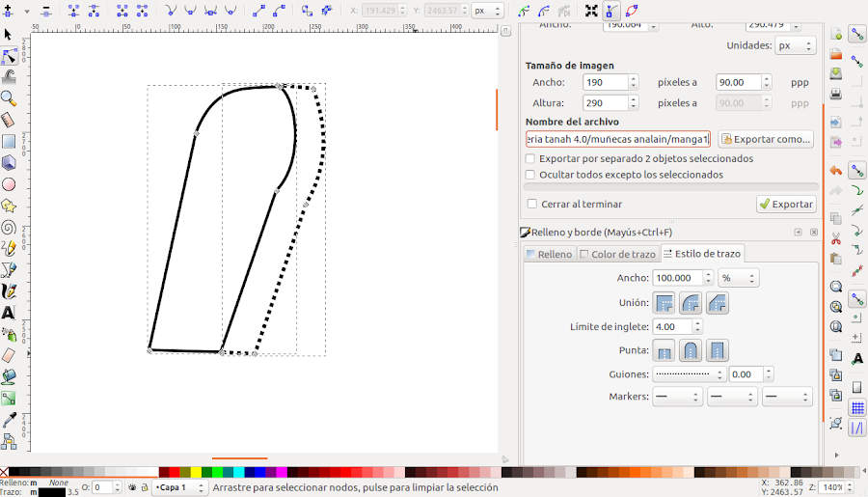Select bevel join Unión button
Viewport: 868px width, 497px height.
coord(718,303)
